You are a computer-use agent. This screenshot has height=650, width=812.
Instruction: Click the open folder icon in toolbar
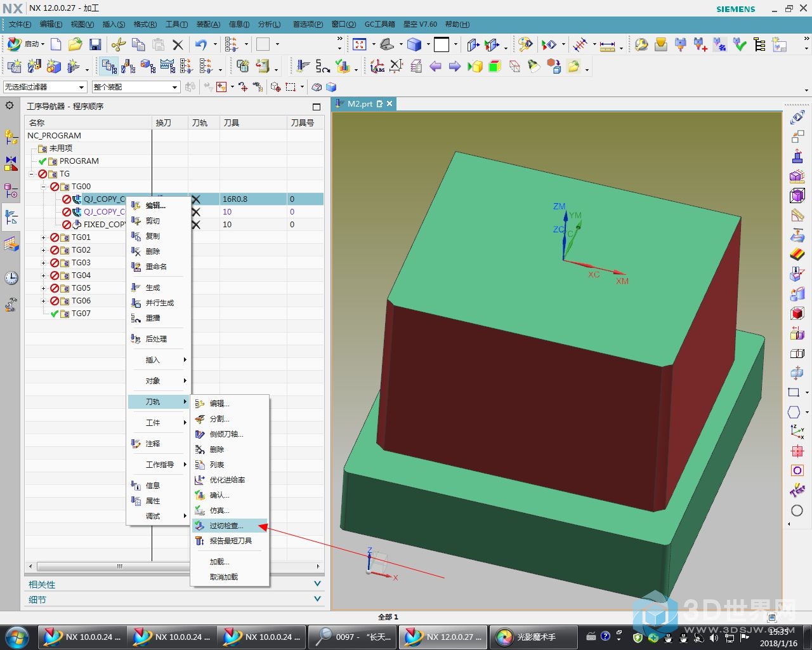coord(75,44)
